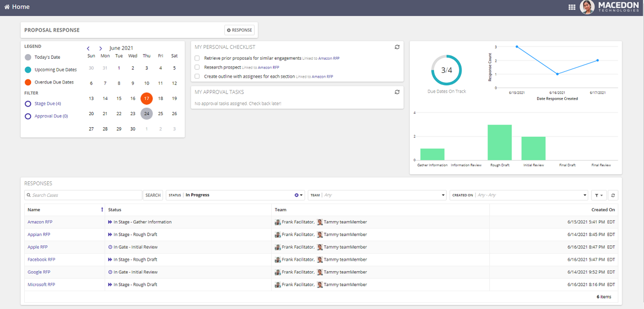Screen dimensions: 644x309
Task: Select today's date 24 on calendar
Action: click(x=147, y=114)
